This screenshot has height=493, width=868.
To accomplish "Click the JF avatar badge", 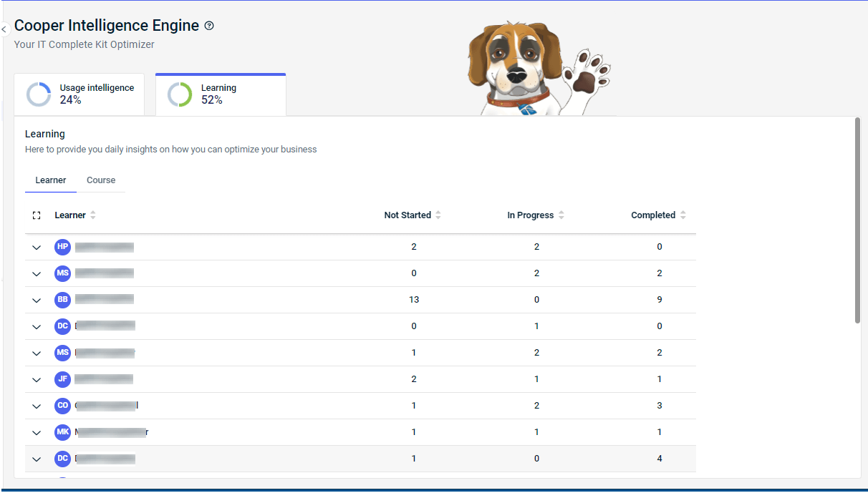I will click(x=63, y=379).
